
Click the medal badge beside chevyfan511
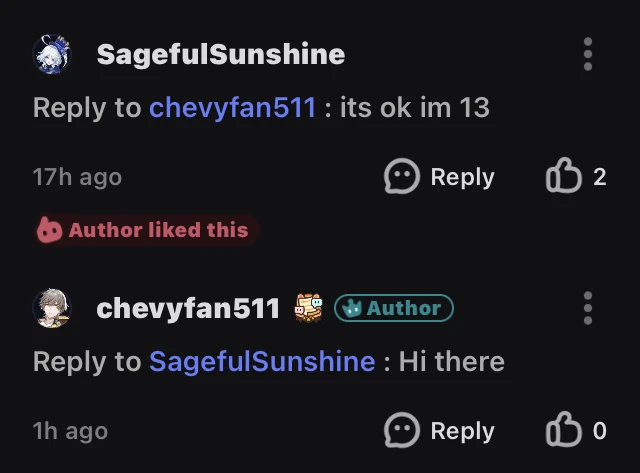[308, 308]
